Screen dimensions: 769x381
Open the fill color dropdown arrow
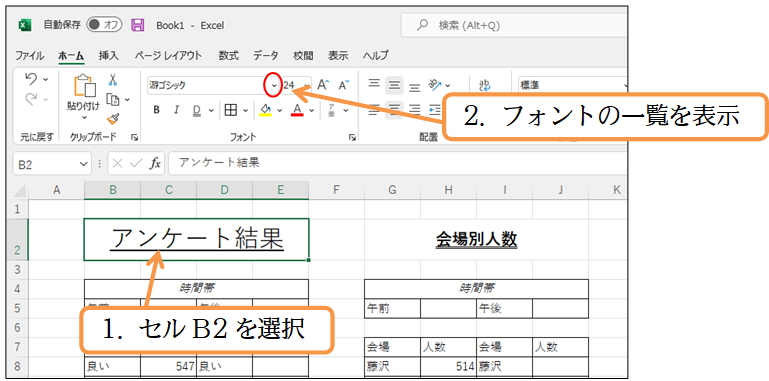pos(280,110)
